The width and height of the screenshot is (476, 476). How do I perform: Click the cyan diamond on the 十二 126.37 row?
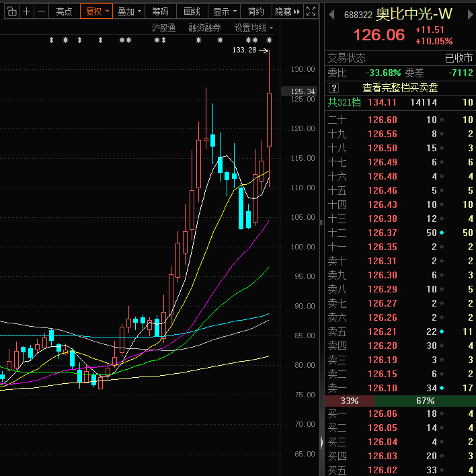442,233
